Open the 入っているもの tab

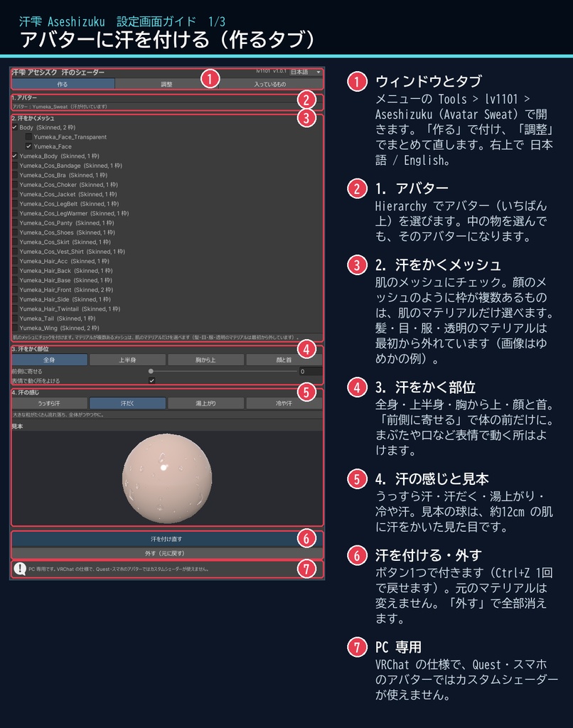270,84
